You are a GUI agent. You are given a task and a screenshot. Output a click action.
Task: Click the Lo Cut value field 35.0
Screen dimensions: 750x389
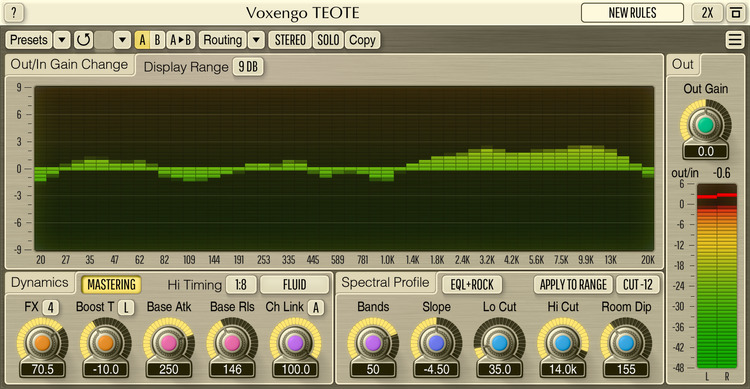[x=500, y=369]
